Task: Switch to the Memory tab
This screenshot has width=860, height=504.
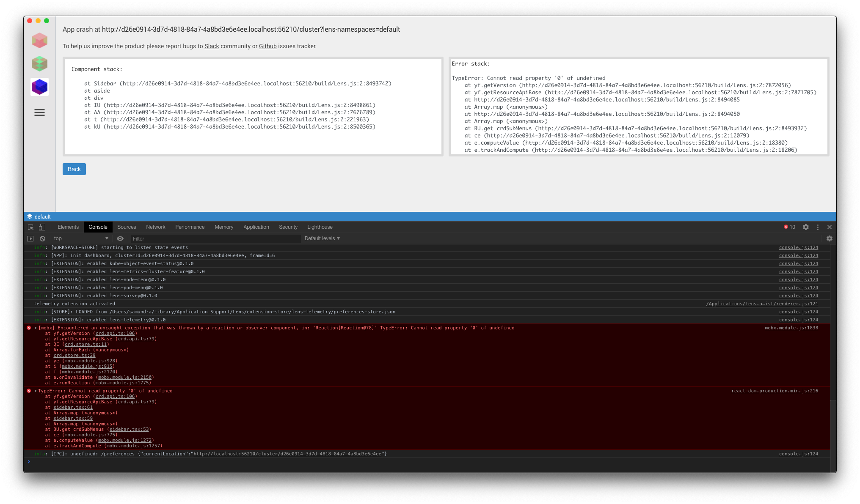Action: coord(224,227)
